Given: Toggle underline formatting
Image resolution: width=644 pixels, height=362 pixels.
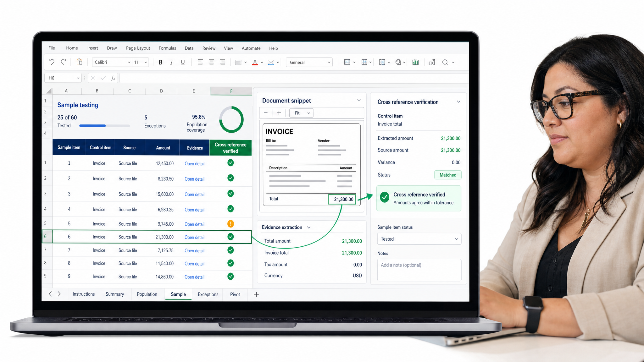Looking at the screenshot, I should [183, 62].
